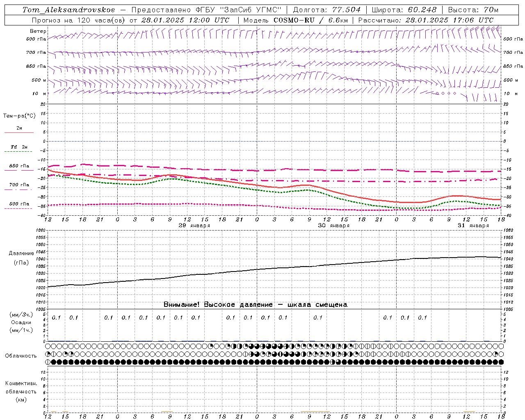This screenshot has width=525, height=420.
Task: Click the black sea-level pressure curve
Action: 274,268
